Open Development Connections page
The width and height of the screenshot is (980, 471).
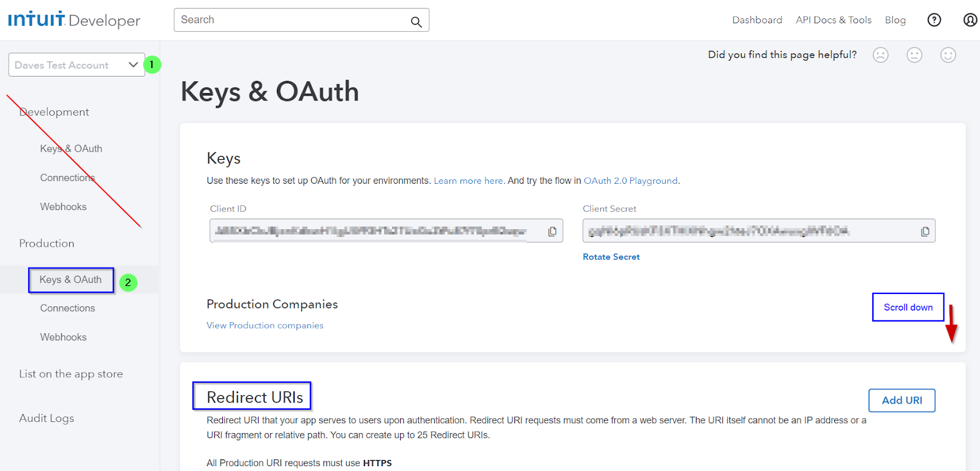(x=67, y=178)
